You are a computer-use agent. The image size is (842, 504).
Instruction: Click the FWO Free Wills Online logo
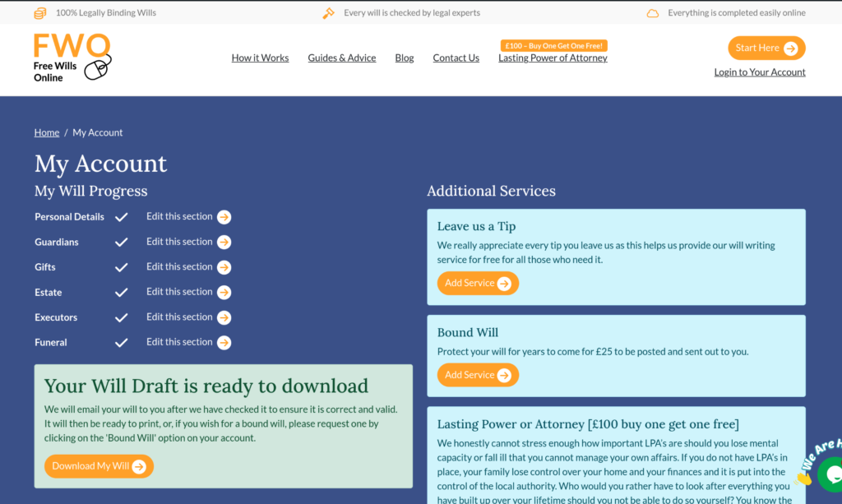[72, 58]
